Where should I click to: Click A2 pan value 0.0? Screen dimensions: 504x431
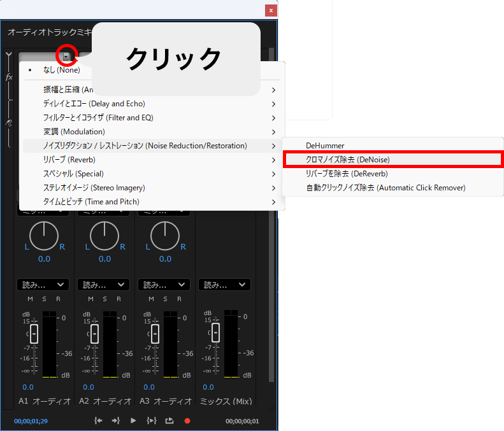tap(104, 259)
